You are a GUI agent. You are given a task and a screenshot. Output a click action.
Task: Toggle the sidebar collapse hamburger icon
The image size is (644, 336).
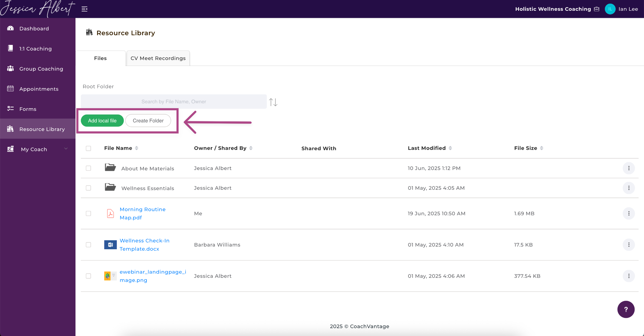(x=84, y=9)
